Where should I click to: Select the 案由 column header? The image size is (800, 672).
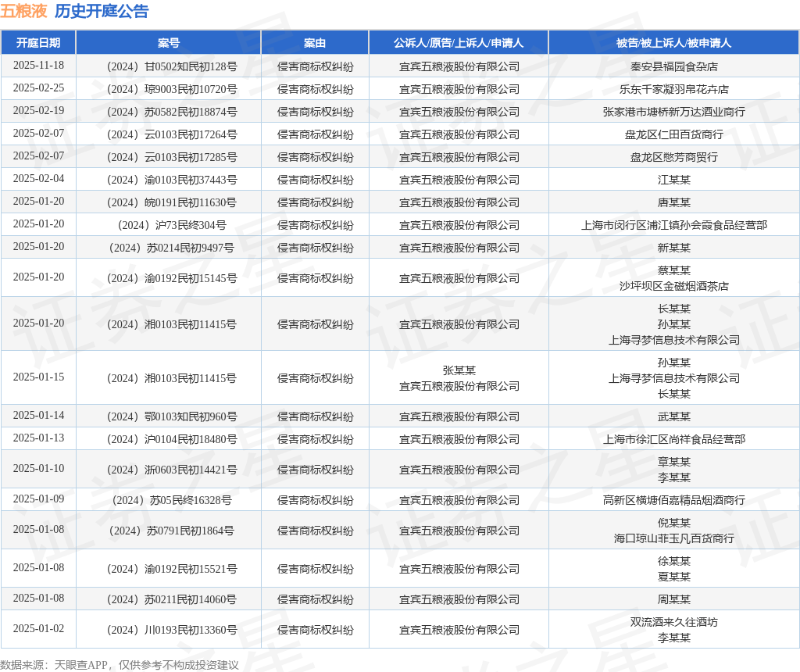(315, 43)
